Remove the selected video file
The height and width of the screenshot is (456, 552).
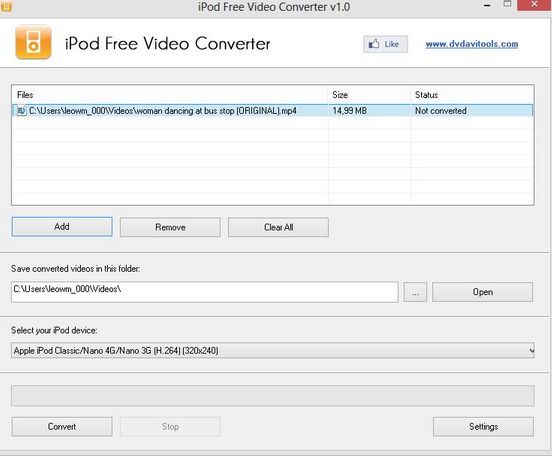click(170, 227)
